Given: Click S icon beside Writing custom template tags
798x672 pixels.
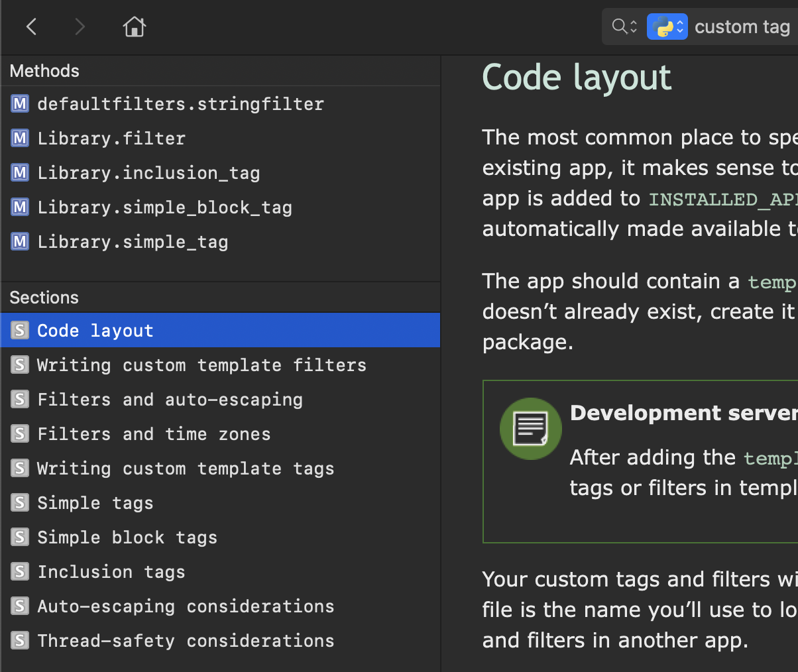Looking at the screenshot, I should [x=20, y=469].
